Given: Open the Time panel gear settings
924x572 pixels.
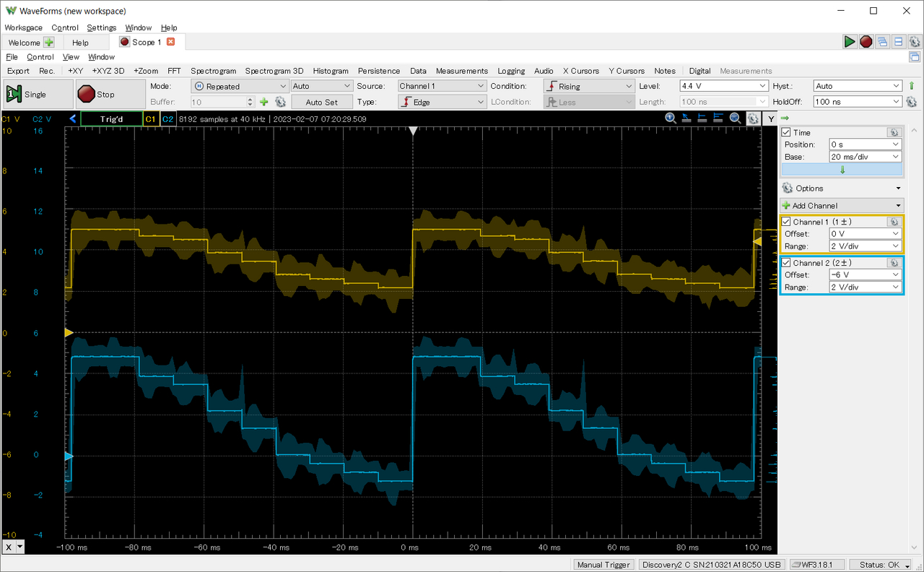Looking at the screenshot, I should point(894,132).
